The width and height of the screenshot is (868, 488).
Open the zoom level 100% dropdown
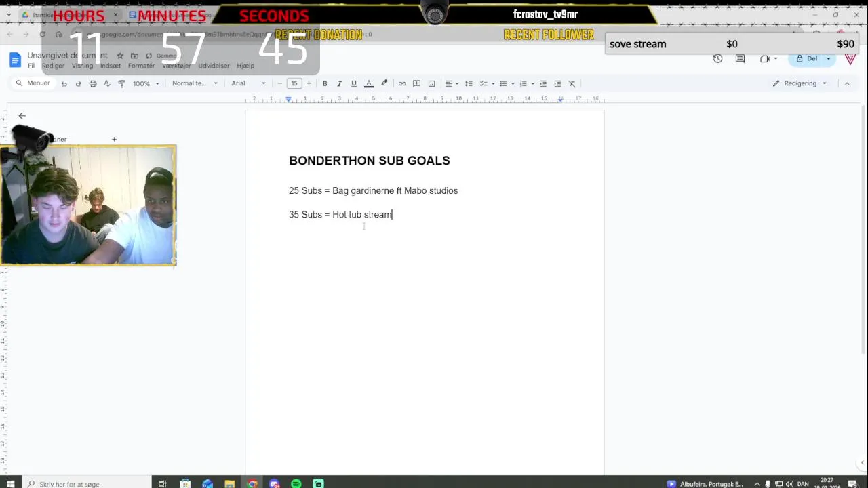click(x=146, y=83)
